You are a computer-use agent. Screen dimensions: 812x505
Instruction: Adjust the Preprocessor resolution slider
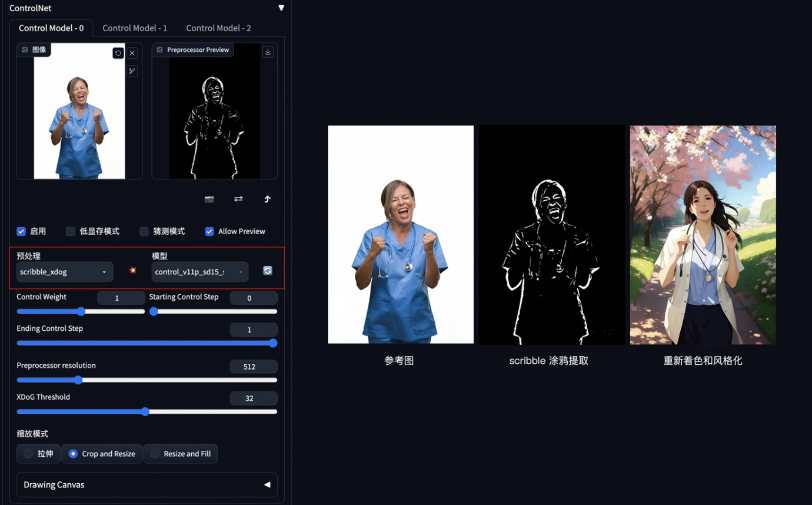[147, 380]
